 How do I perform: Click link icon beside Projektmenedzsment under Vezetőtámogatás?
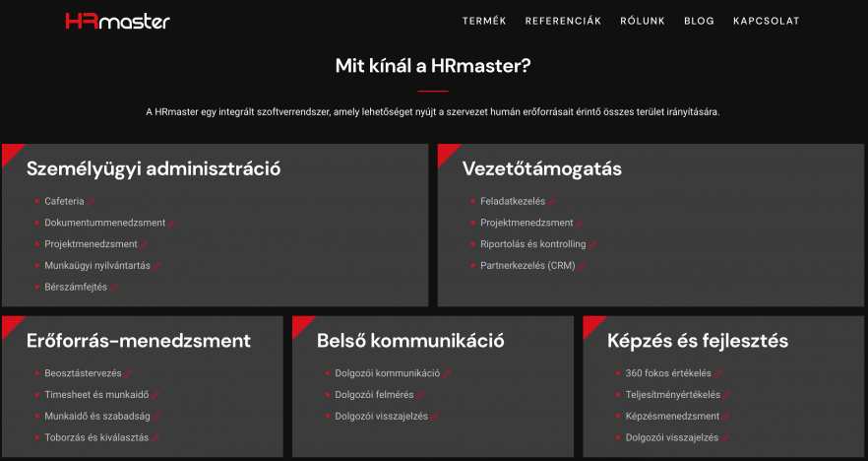579,224
